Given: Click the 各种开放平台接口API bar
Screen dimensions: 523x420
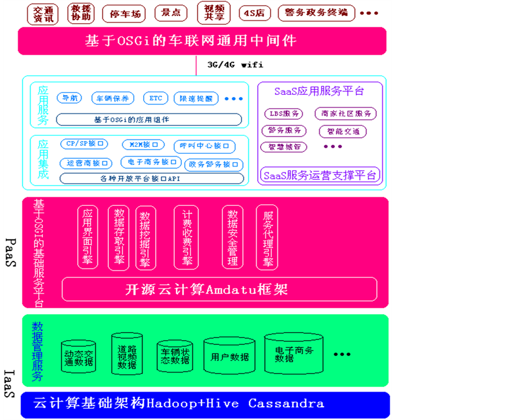Looking at the screenshot, I should pyautogui.click(x=148, y=179).
